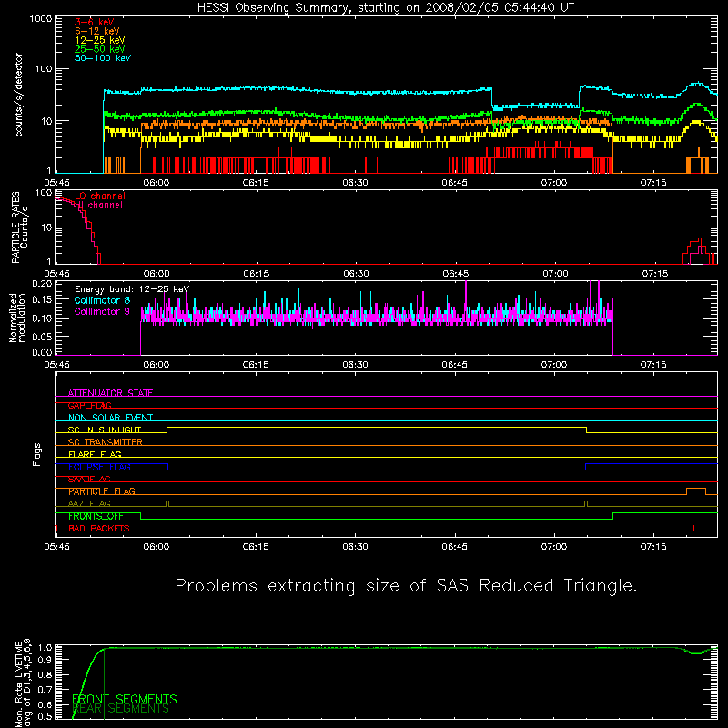The width and height of the screenshot is (728, 728).
Task: Click the 'Flags' vertical axis label
Action: [x=37, y=454]
